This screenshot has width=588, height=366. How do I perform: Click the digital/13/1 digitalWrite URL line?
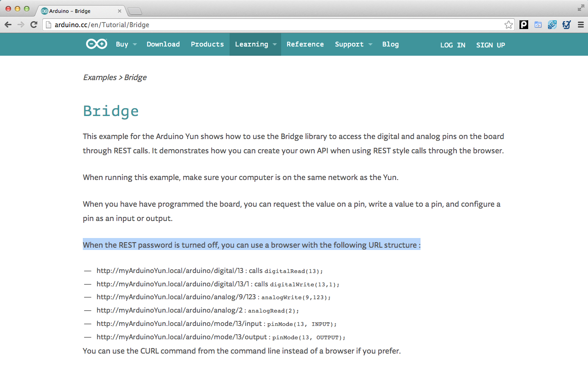[218, 284]
